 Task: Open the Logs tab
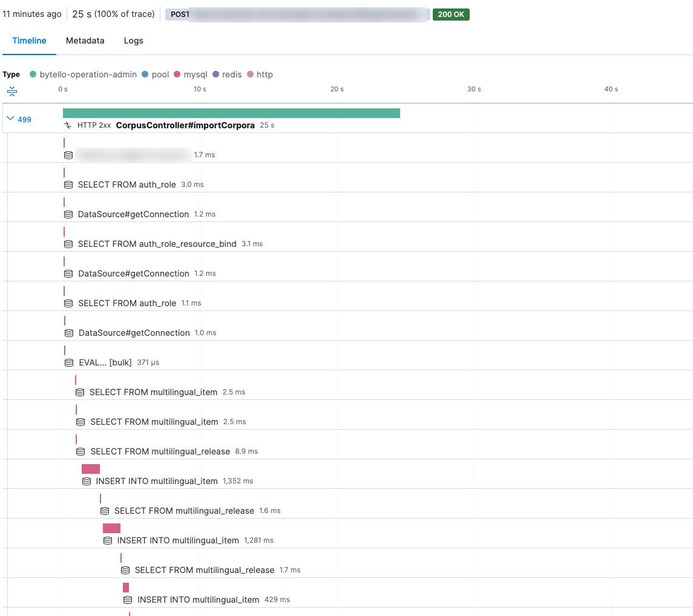coord(133,41)
